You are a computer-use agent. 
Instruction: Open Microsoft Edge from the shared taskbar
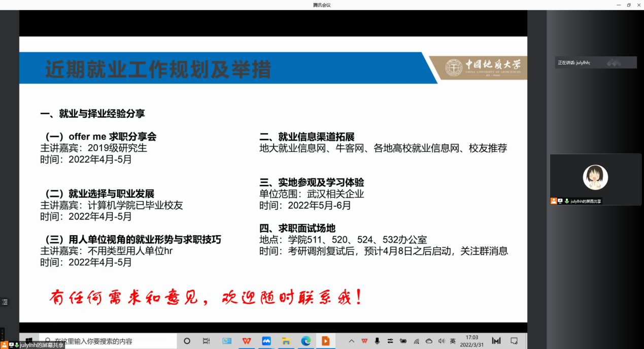tap(306, 341)
